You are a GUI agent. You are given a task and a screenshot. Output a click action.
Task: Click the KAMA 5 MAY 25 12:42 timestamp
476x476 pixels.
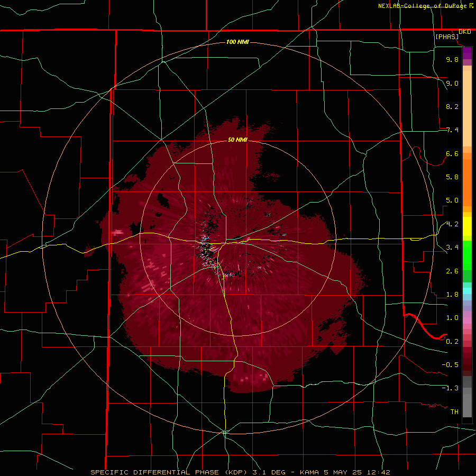(345, 472)
